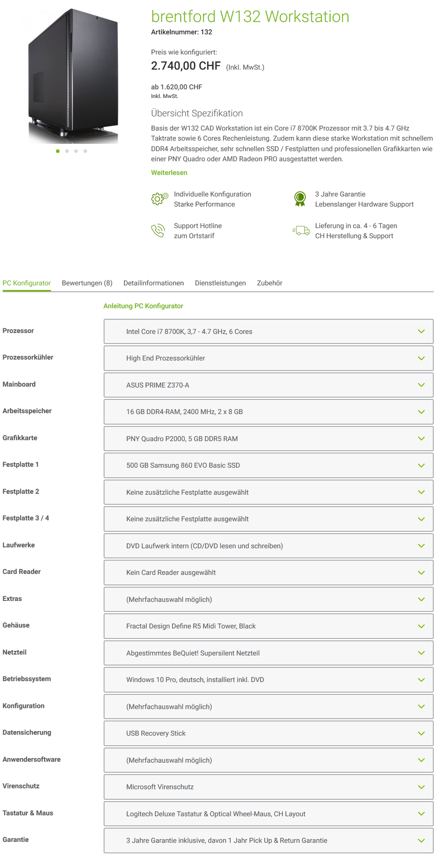Click the support hotline phone icon

158,230
